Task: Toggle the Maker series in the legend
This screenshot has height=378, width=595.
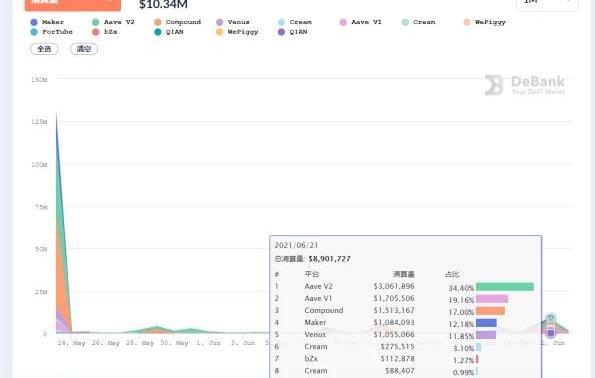Action: pyautogui.click(x=47, y=22)
